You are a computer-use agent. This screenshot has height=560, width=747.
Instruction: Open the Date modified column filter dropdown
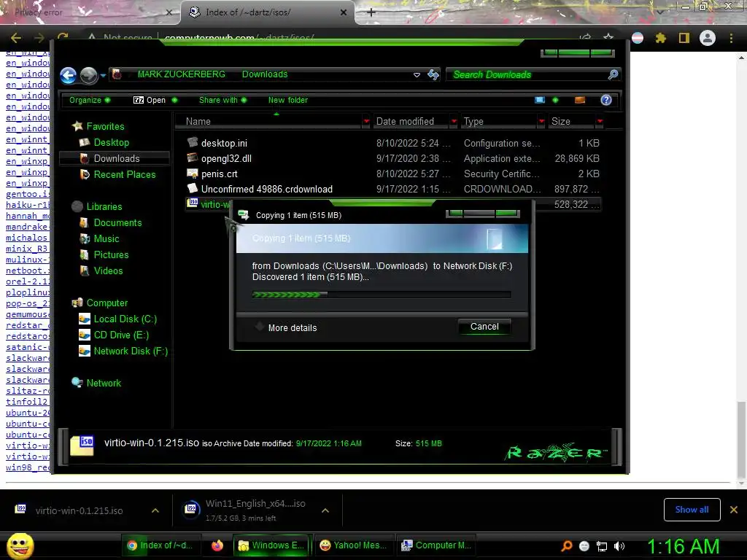pyautogui.click(x=454, y=122)
